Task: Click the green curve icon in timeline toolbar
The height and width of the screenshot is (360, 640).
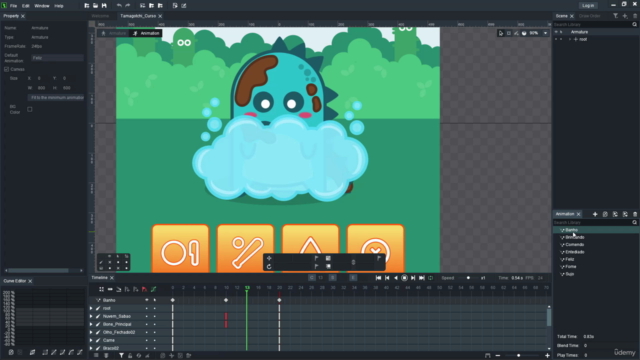Action: point(153,289)
